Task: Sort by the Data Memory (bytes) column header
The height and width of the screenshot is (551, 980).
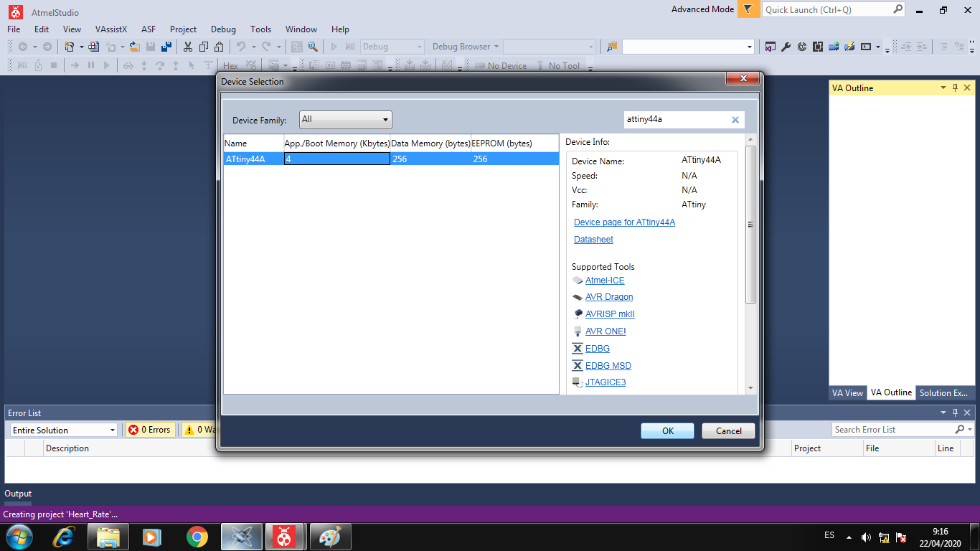Action: click(430, 143)
